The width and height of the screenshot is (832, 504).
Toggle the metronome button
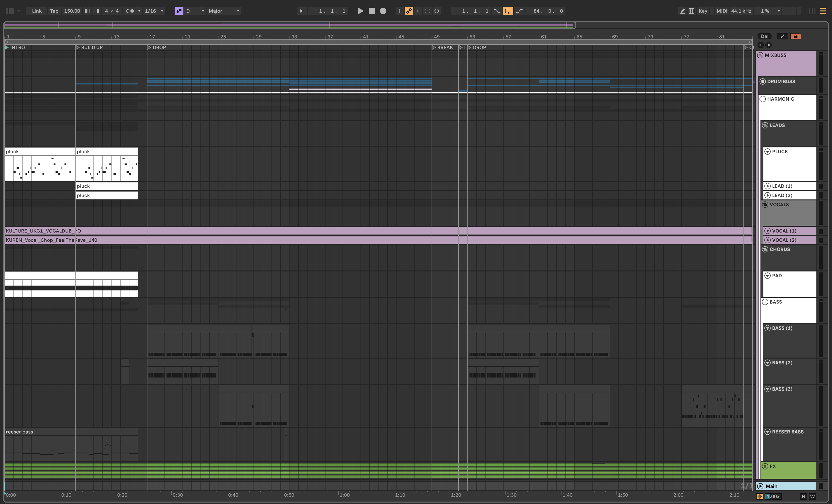point(130,11)
